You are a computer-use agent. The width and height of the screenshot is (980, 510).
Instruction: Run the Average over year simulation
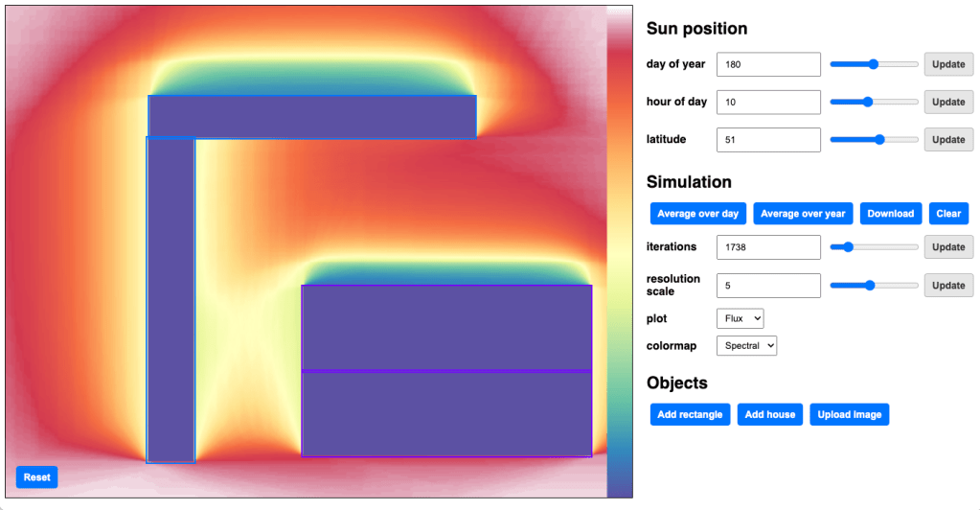tap(803, 214)
